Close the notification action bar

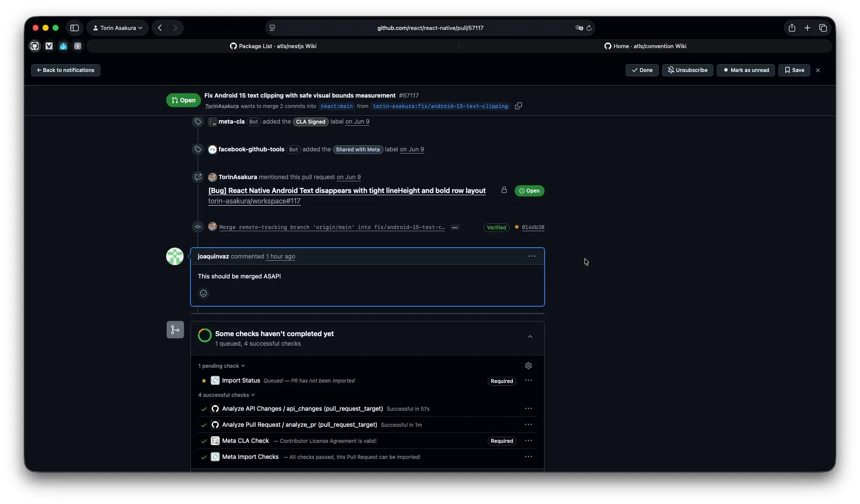(818, 70)
